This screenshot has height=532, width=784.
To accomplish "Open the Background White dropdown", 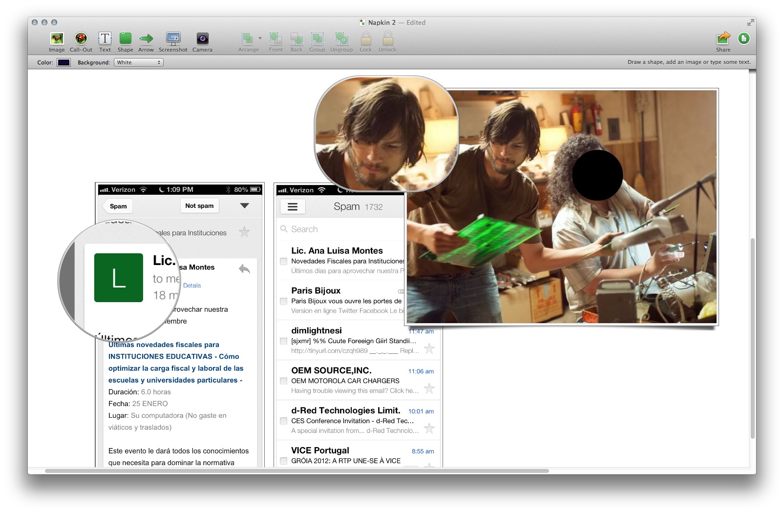I will point(139,62).
